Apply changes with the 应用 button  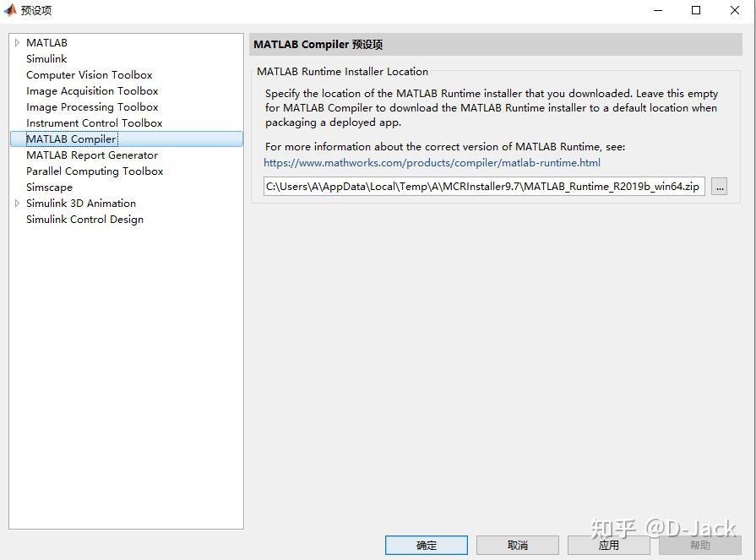tap(608, 545)
